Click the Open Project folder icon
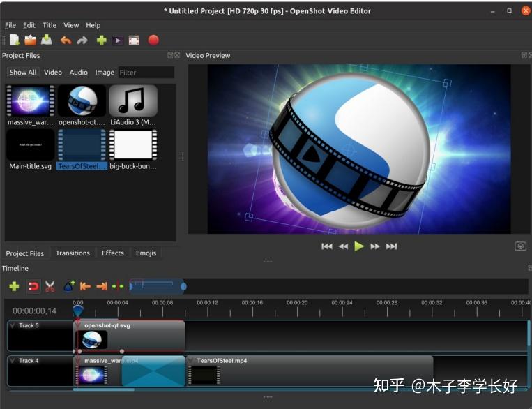The image size is (532, 409). (x=30, y=40)
